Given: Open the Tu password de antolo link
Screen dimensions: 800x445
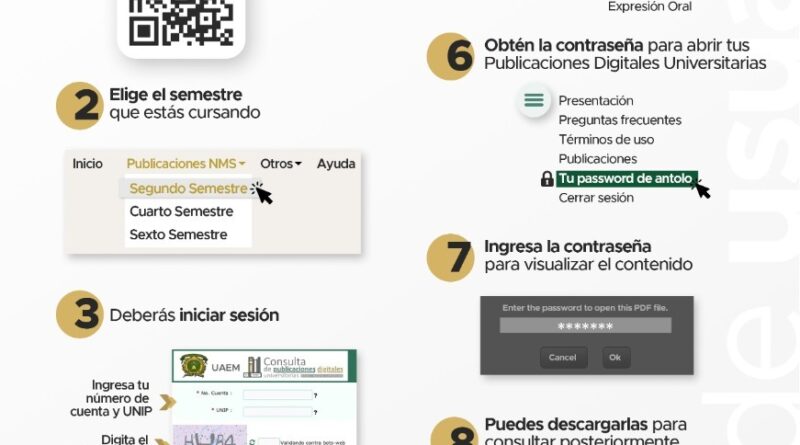Looking at the screenshot, I should 625,179.
